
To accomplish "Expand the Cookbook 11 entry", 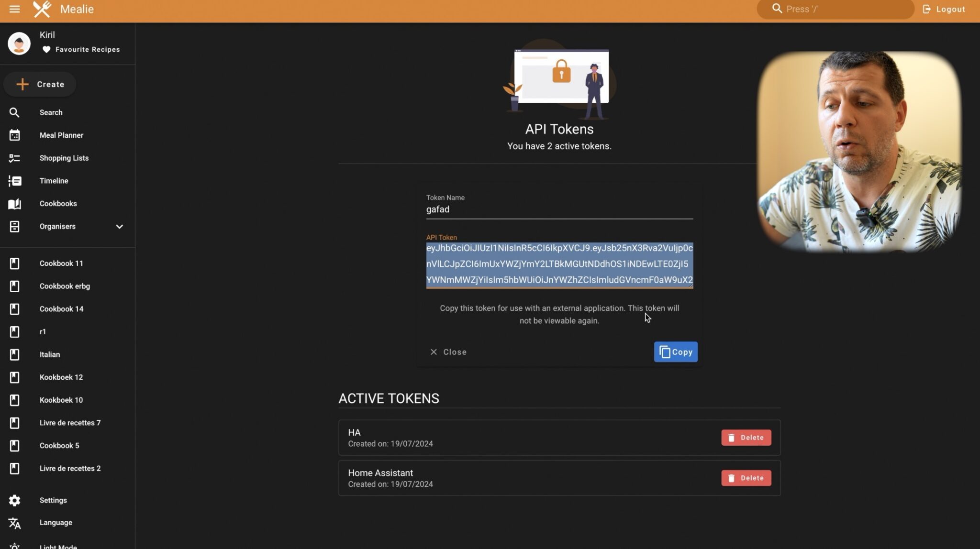I will [x=61, y=263].
